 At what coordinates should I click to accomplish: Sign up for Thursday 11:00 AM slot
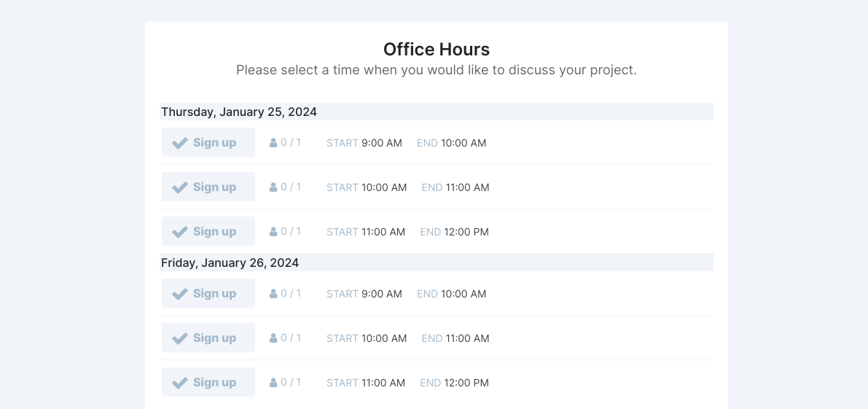(208, 231)
